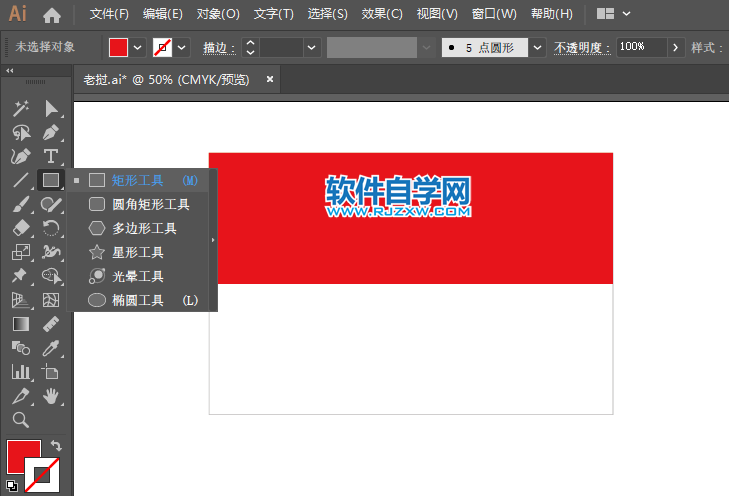Open the 文件(F) menu
Viewport: 729px width, 496px height.
[x=109, y=14]
